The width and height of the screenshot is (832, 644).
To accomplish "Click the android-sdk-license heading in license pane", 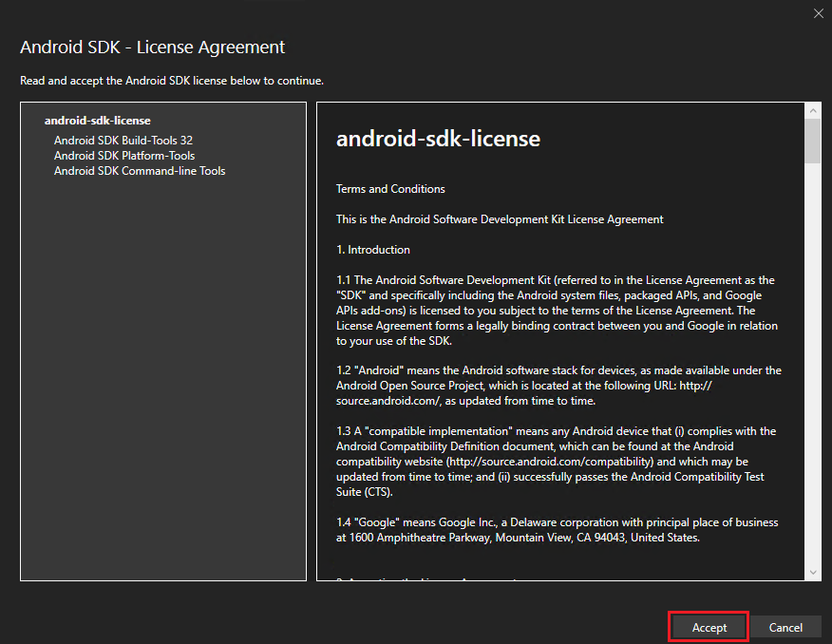I will coord(438,139).
